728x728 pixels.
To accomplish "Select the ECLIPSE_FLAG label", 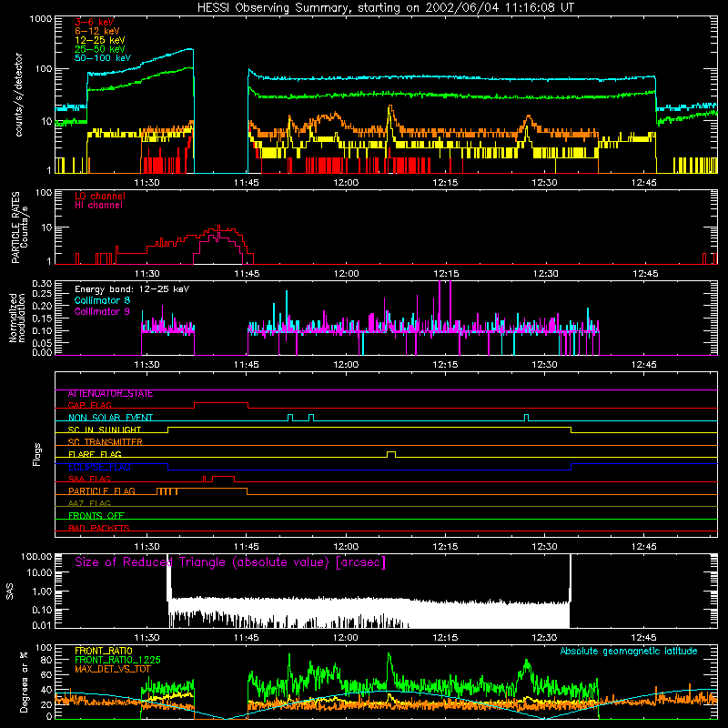I will coord(99,467).
